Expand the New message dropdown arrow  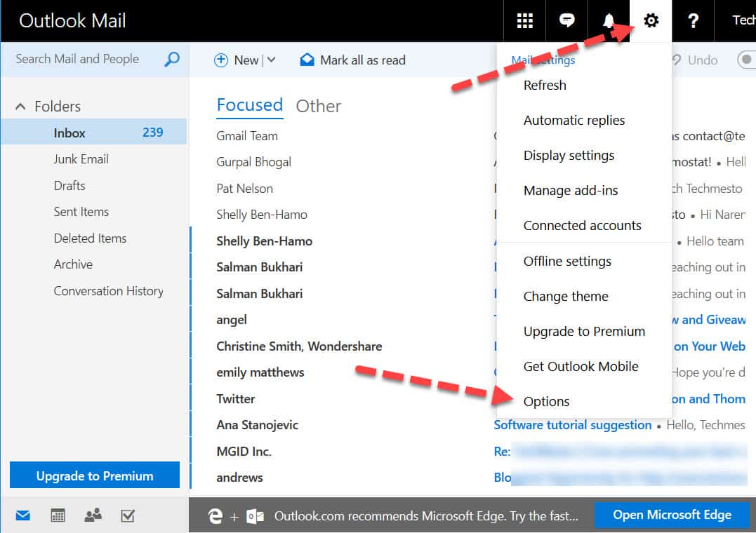271,60
